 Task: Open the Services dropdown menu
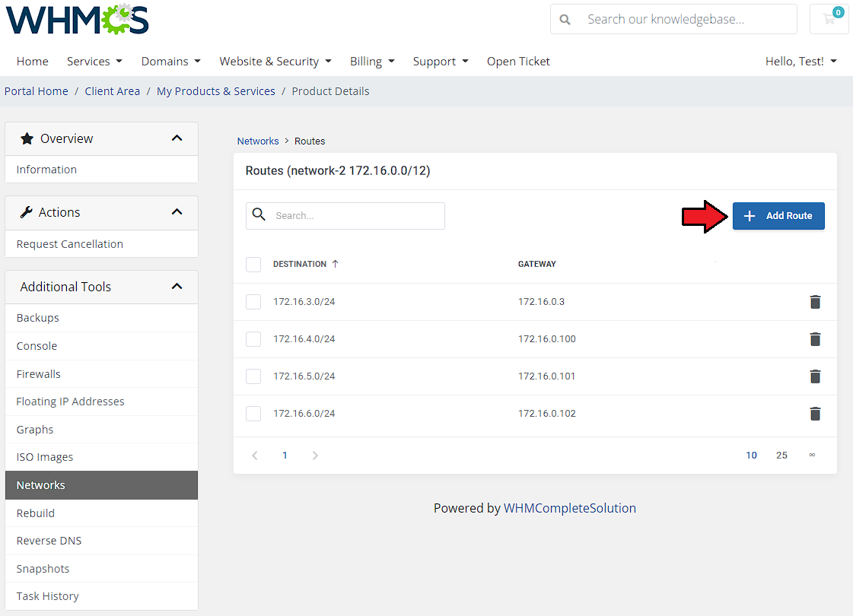click(94, 62)
